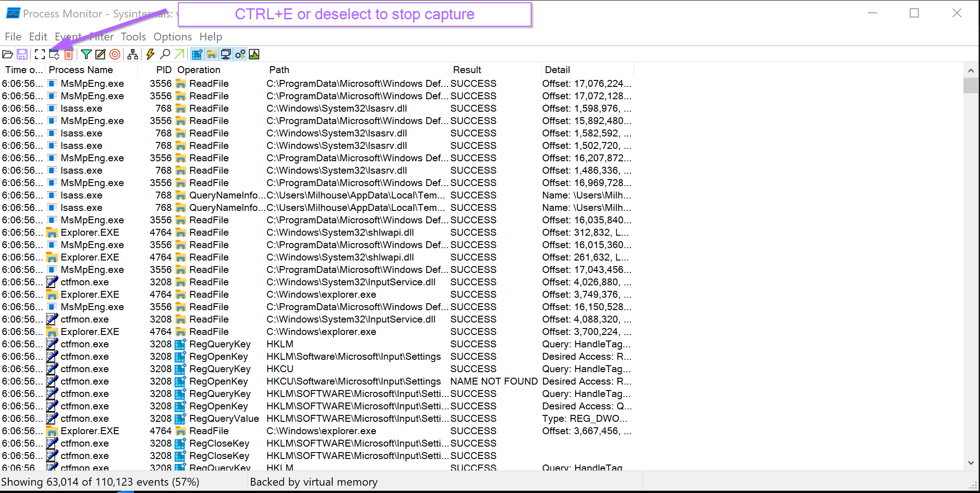Click the registry icon beside RegQueryValue
The width and height of the screenshot is (980, 493).
coord(181,419)
